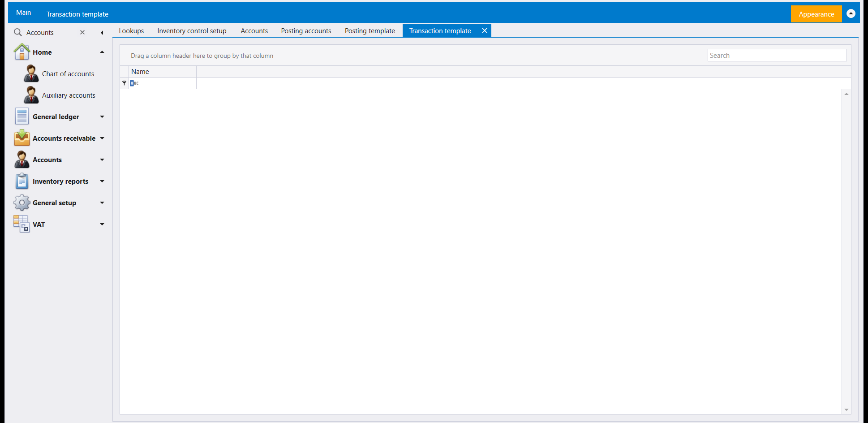Expand the Accounts receivable section

[102, 138]
